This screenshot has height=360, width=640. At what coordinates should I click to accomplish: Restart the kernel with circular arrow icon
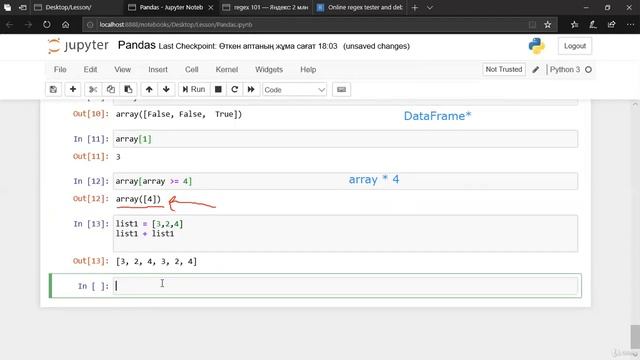235,89
